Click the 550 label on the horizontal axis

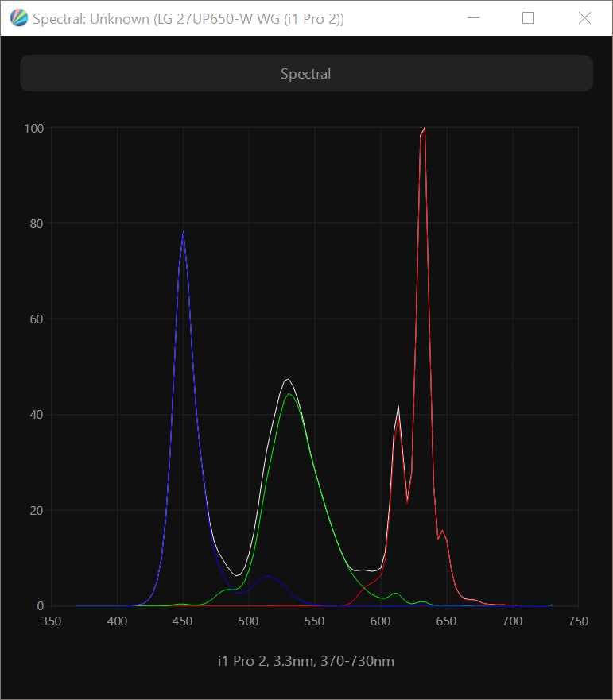[x=315, y=621]
